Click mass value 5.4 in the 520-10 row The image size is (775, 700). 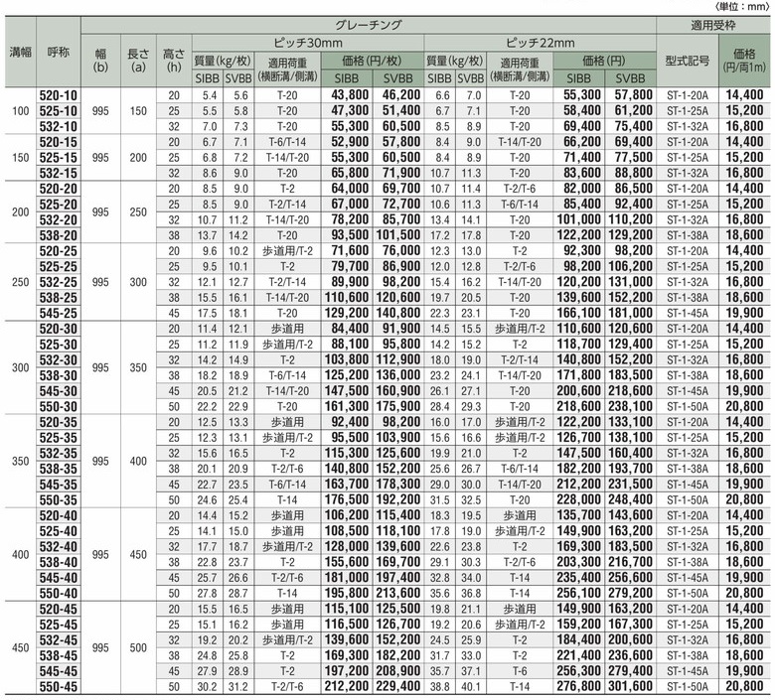tap(210, 95)
